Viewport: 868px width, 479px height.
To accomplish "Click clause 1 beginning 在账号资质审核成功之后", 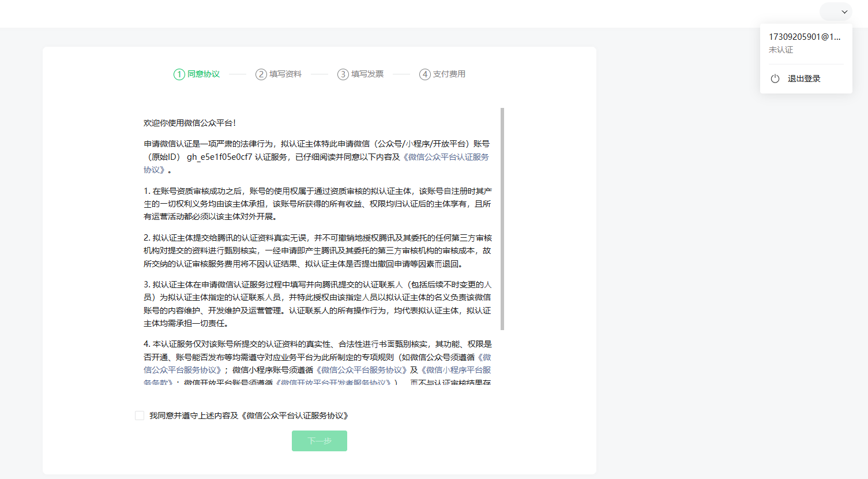I will point(318,204).
